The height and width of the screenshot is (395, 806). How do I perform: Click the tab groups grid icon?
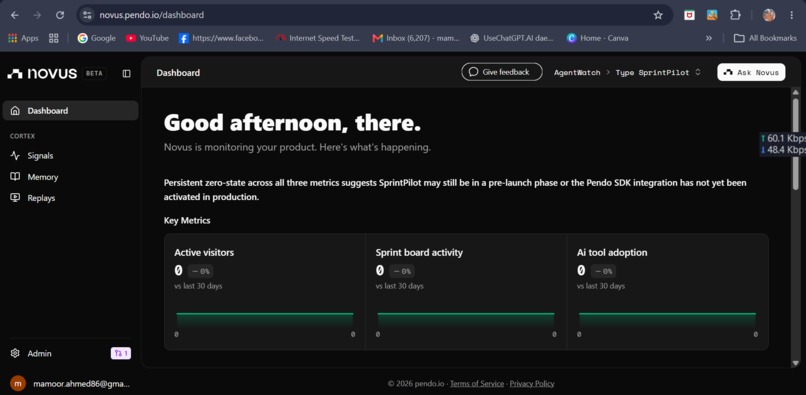(x=53, y=38)
